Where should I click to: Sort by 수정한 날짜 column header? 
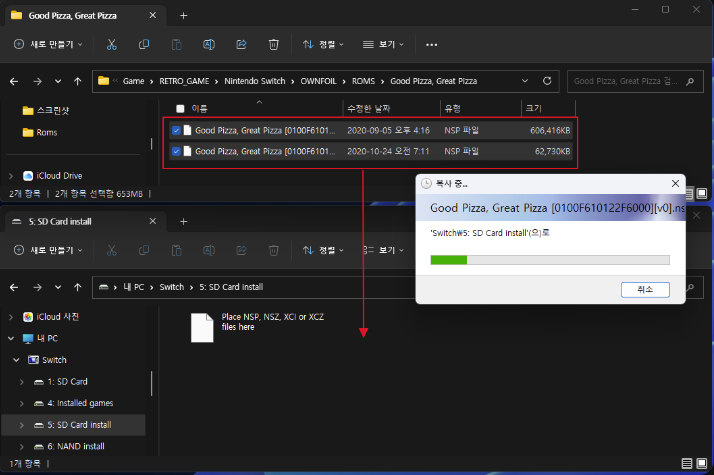[x=369, y=108]
